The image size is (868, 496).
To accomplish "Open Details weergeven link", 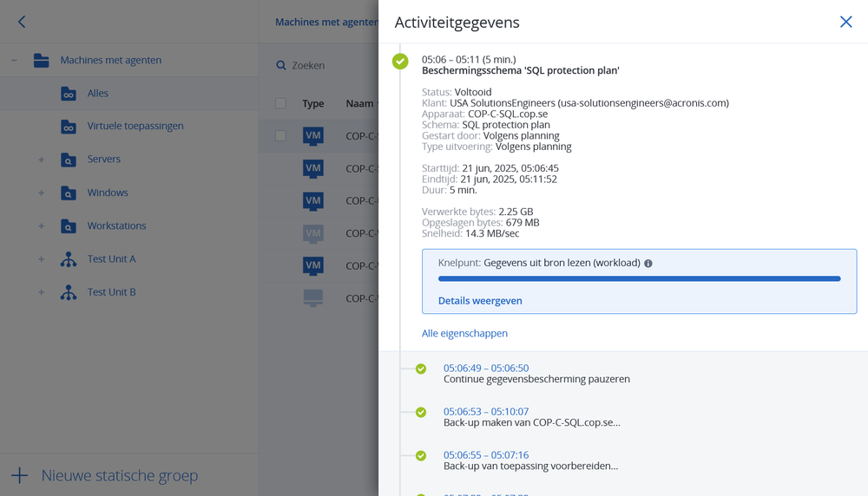I will [480, 301].
